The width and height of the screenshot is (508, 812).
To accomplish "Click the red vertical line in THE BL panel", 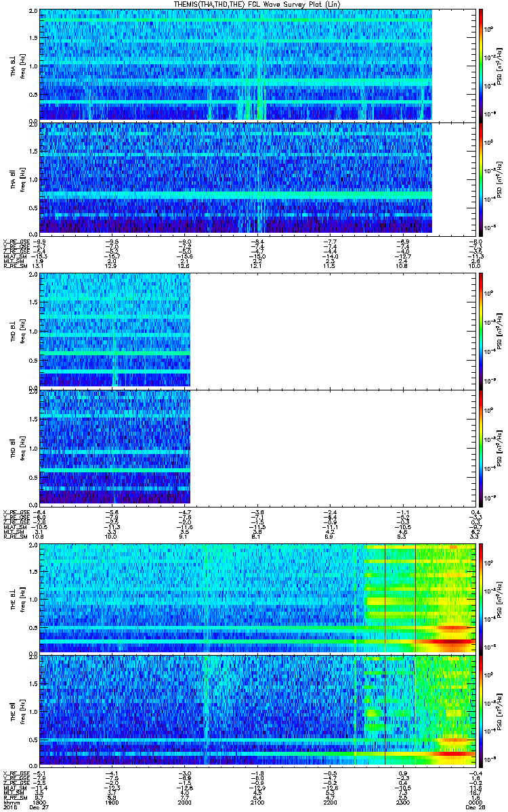I will pos(385,597).
